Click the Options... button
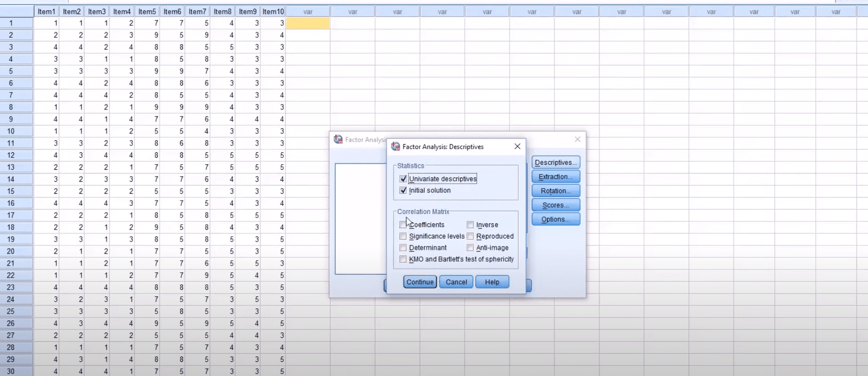The width and height of the screenshot is (868, 376). click(556, 219)
